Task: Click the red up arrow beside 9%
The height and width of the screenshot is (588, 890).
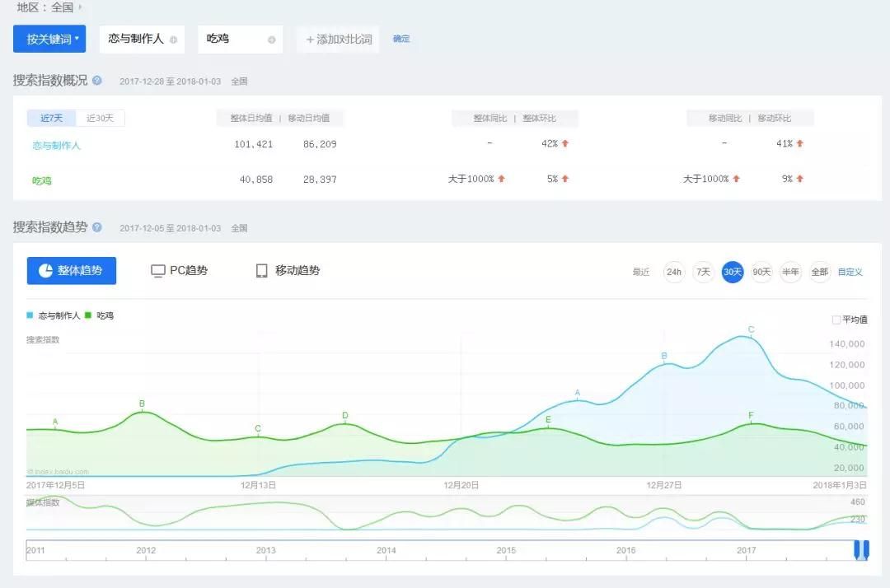Action: pos(799,179)
